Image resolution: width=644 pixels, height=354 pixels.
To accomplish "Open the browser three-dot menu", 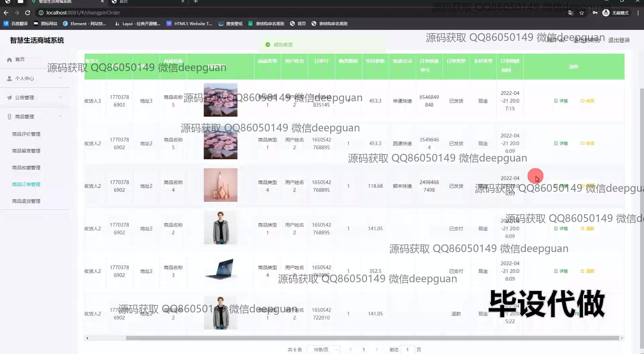I will click(x=638, y=13).
